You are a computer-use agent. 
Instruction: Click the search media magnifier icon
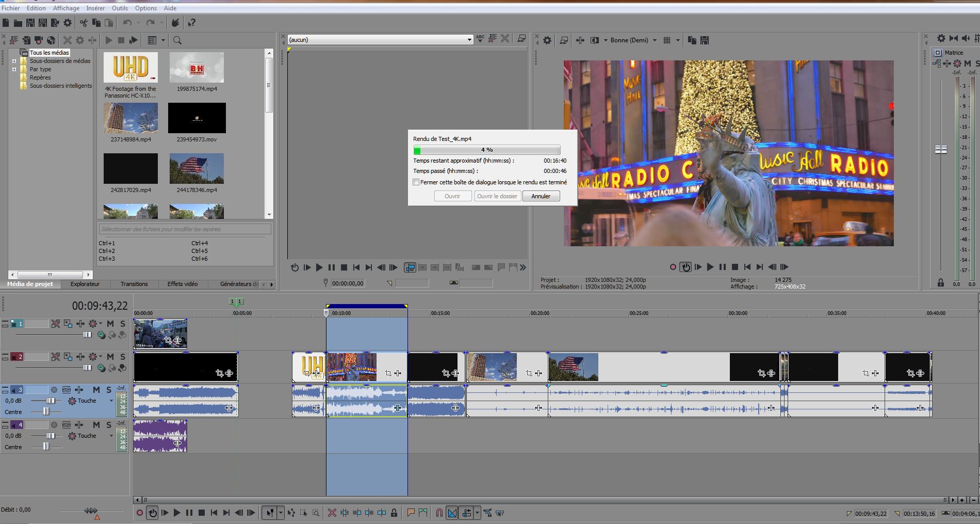pos(177,40)
